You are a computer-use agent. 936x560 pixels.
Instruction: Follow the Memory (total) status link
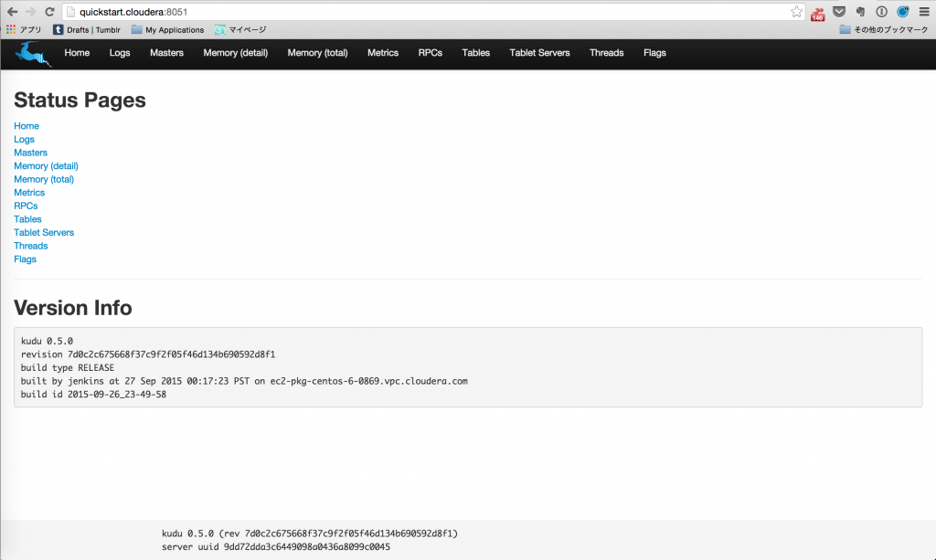(44, 179)
